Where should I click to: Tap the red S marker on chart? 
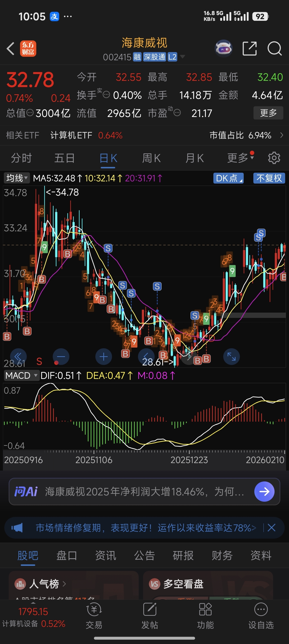click(39, 361)
